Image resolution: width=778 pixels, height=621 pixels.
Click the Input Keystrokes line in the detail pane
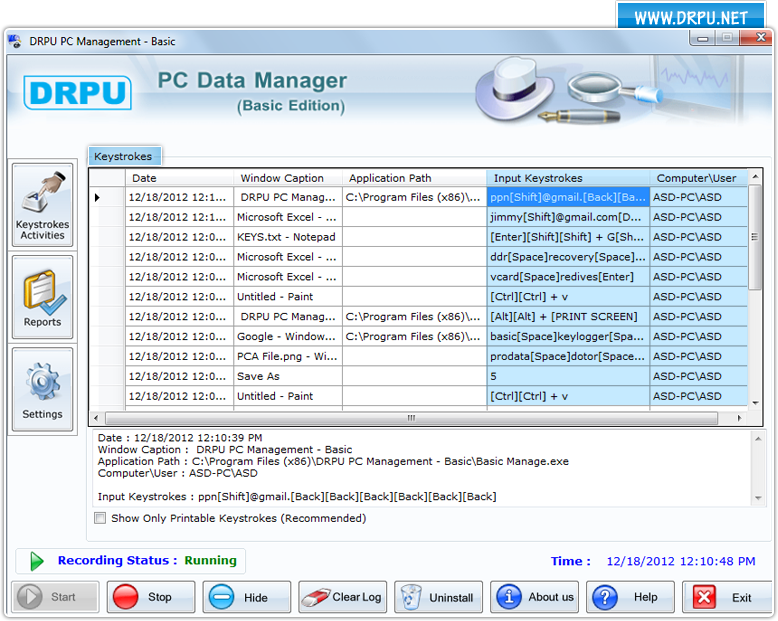(297, 497)
